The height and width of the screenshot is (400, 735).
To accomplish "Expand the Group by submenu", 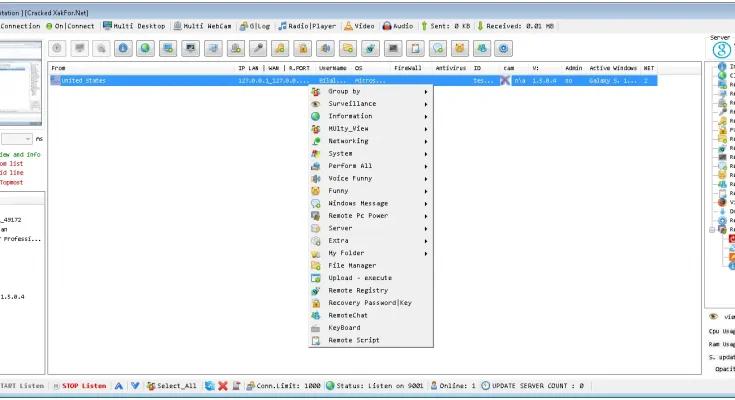I will click(x=371, y=91).
